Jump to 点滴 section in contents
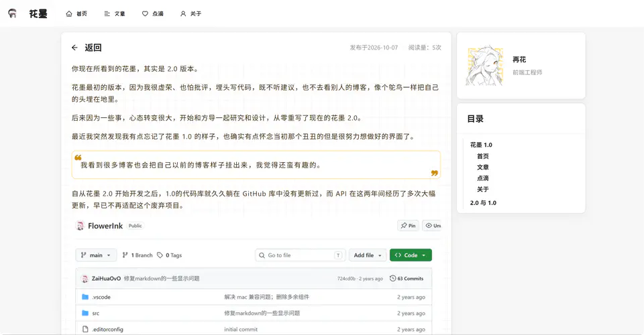This screenshot has height=335, width=644. (x=482, y=178)
